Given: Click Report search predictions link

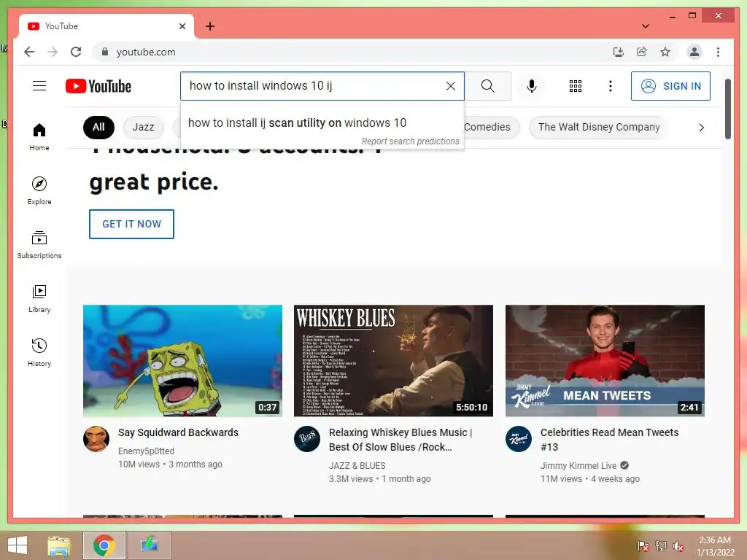Looking at the screenshot, I should pyautogui.click(x=410, y=141).
